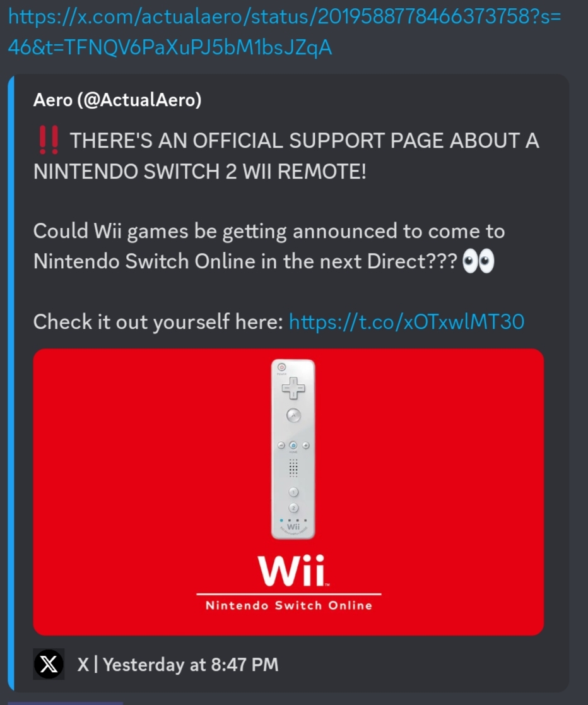
Task: Click the plus button on Wii Remote image
Action: coord(306,446)
